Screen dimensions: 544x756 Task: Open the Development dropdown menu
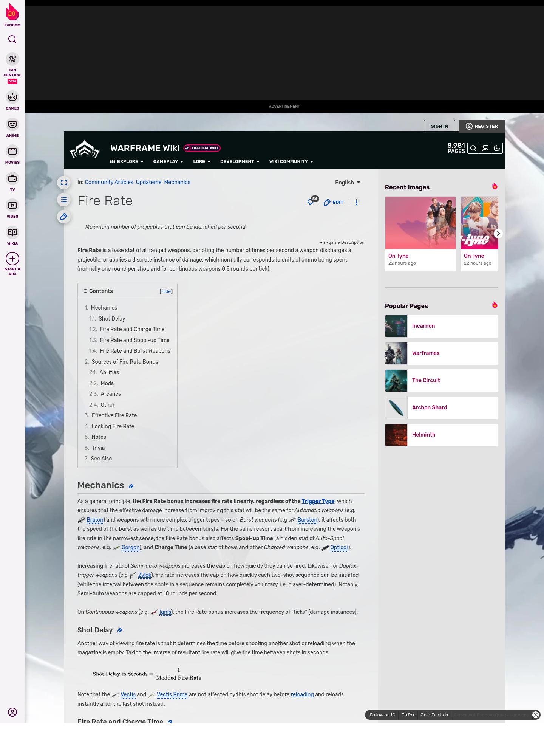click(240, 161)
